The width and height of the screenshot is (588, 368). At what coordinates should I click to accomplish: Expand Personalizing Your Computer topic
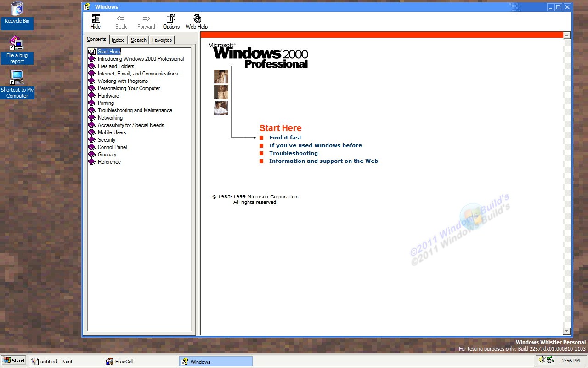point(129,88)
